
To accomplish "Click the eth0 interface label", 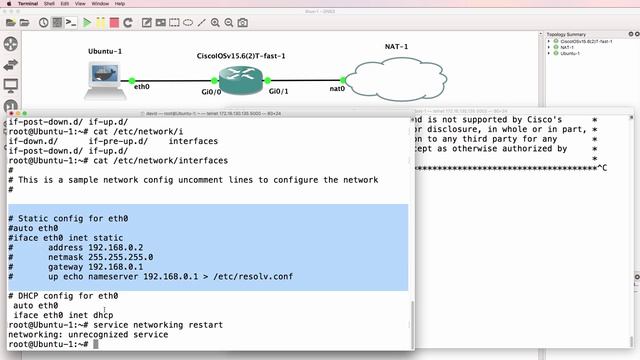I will click(142, 87).
